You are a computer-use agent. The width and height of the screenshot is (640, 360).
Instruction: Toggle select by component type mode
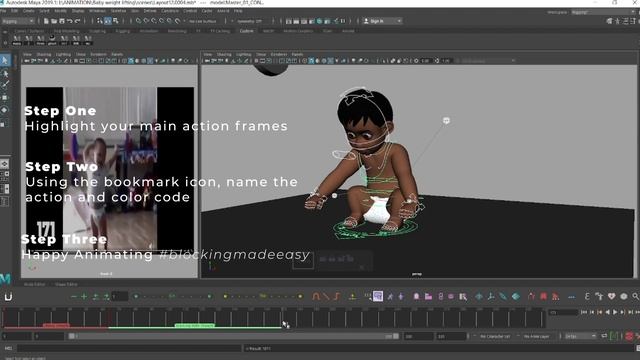(x=116, y=21)
